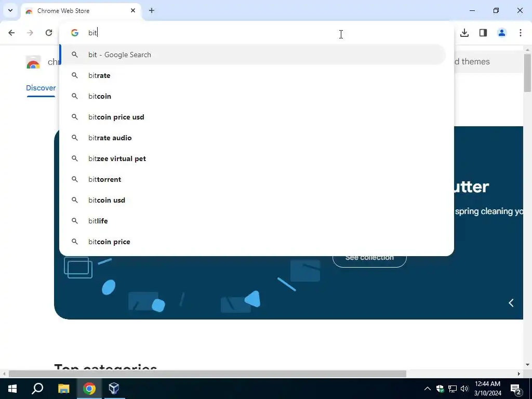Click the Chrome taskbar icon
Screen dimensions: 532x399
[x=89, y=389]
